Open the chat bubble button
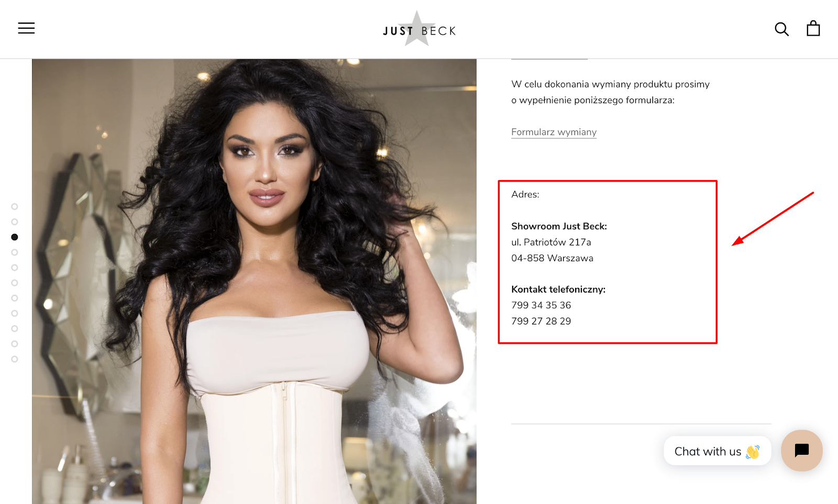838x504 pixels. pyautogui.click(x=801, y=450)
